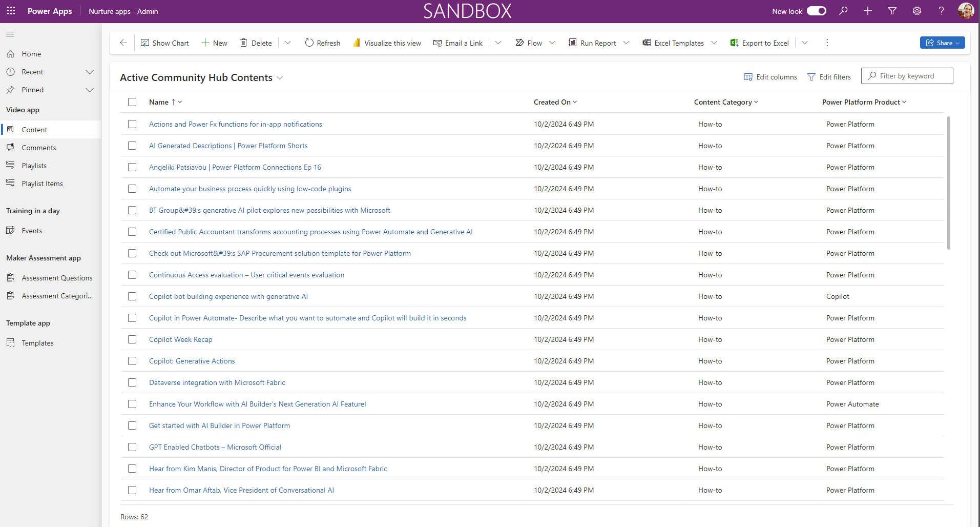Expand the Recent section chevron
This screenshot has height=527, width=980.
[x=90, y=72]
